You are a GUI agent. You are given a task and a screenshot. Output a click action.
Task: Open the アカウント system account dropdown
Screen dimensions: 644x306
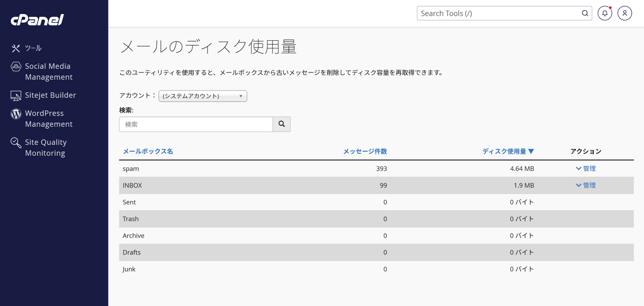(x=203, y=96)
